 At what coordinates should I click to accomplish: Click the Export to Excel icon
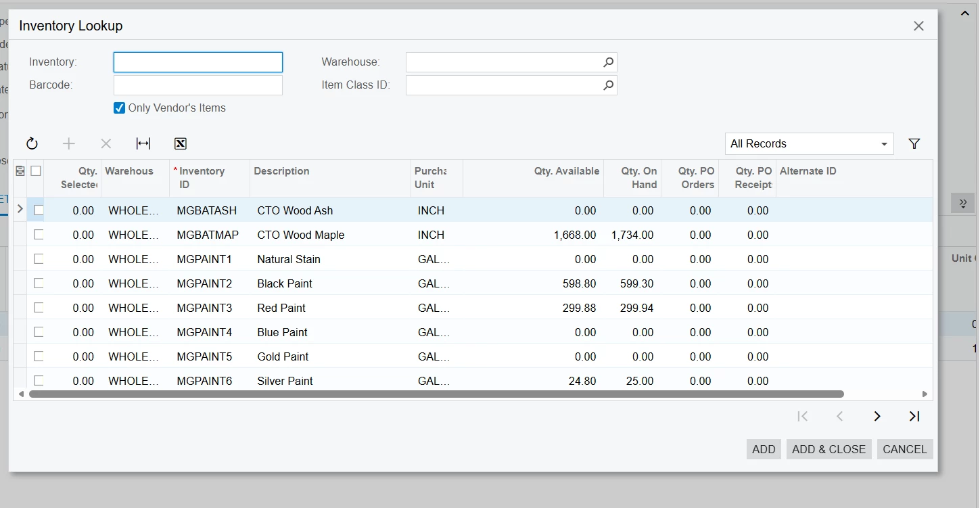pyautogui.click(x=180, y=143)
